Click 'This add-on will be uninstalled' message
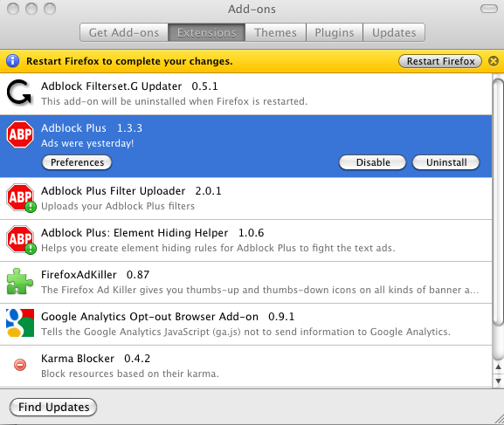The image size is (504, 425). [174, 101]
